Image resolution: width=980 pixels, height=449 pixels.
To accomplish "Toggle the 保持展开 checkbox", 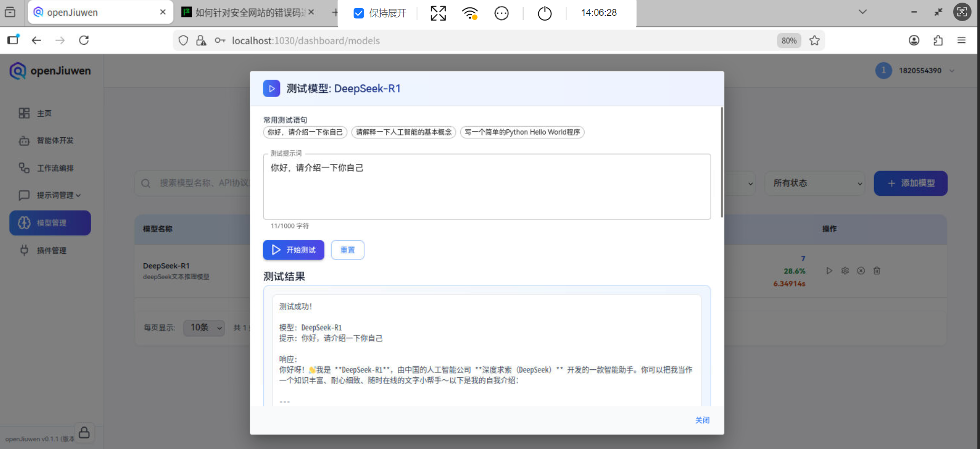I will tap(358, 13).
